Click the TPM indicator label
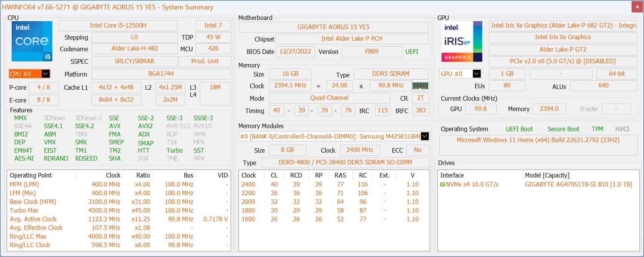 (597, 129)
